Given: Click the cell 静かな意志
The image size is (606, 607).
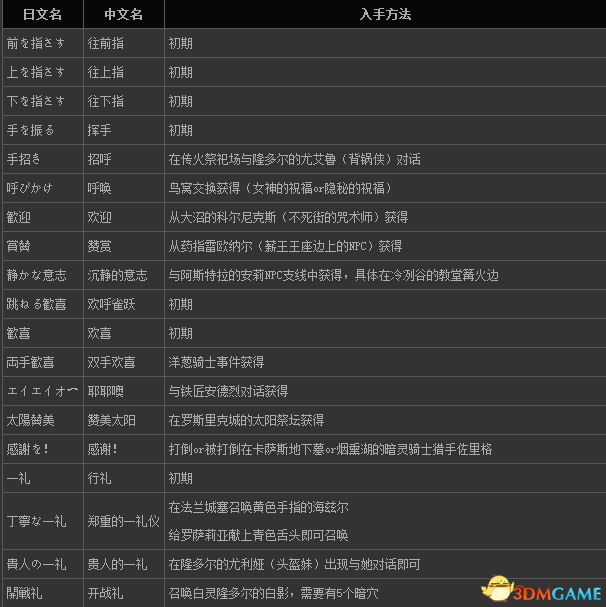Looking at the screenshot, I should pos(43,275).
